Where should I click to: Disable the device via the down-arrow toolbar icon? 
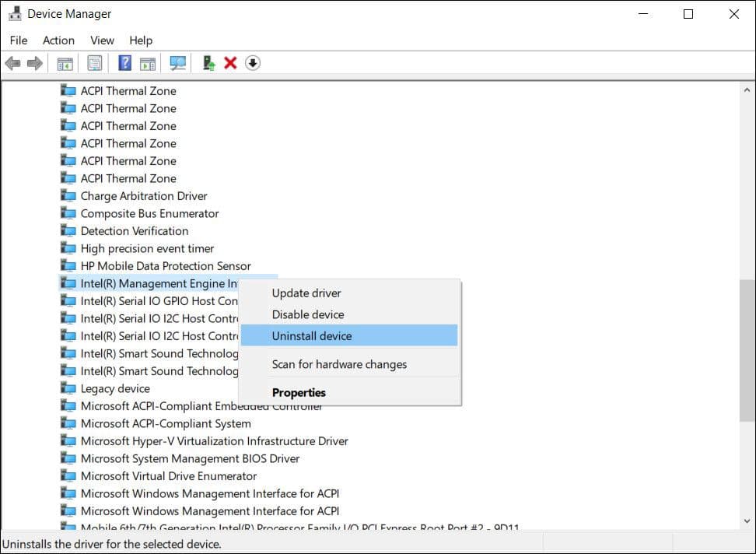coord(252,62)
